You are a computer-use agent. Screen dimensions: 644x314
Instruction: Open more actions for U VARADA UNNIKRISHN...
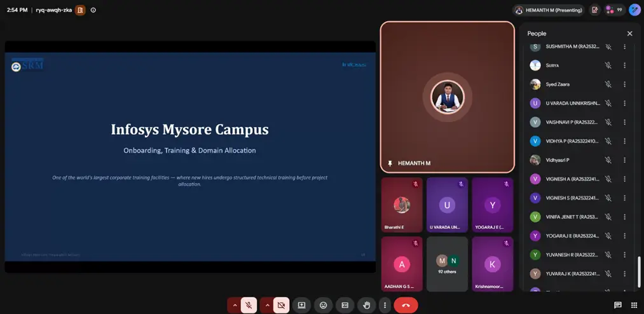(x=625, y=104)
